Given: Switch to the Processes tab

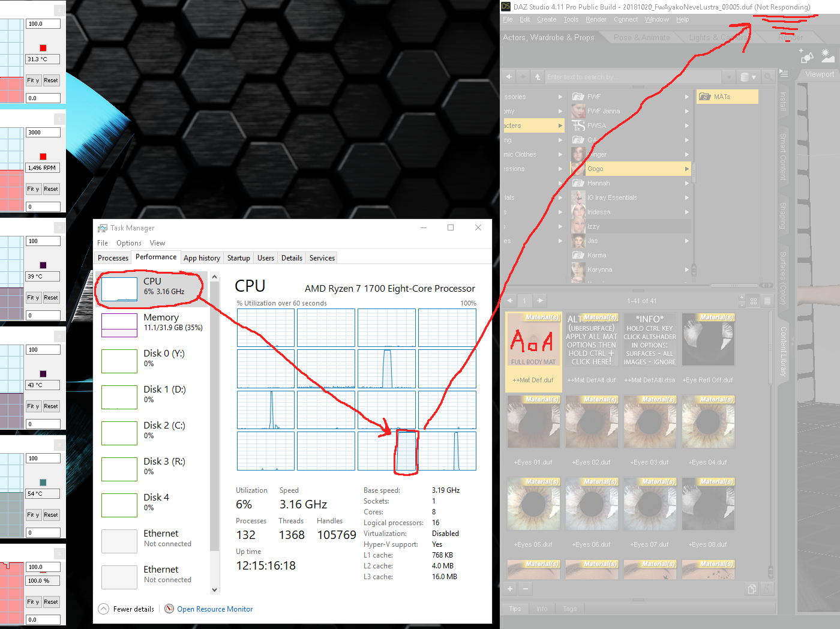Looking at the screenshot, I should pos(113,258).
